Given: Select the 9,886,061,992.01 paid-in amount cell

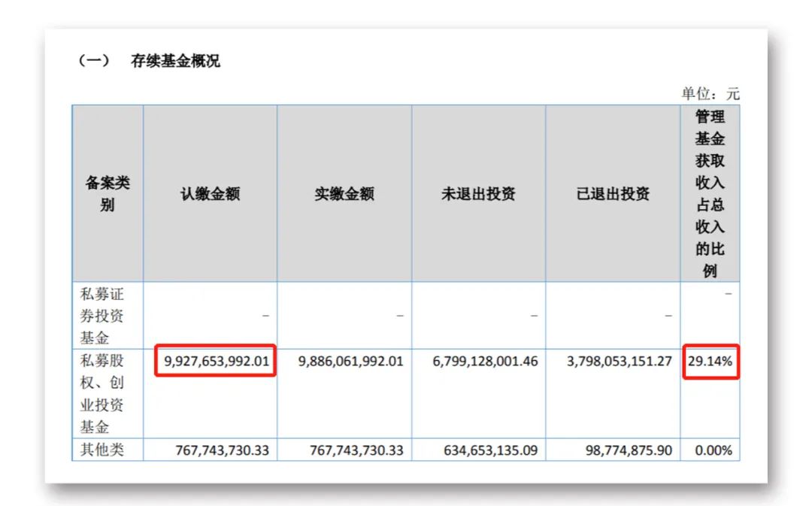Looking at the screenshot, I should tap(350, 361).
